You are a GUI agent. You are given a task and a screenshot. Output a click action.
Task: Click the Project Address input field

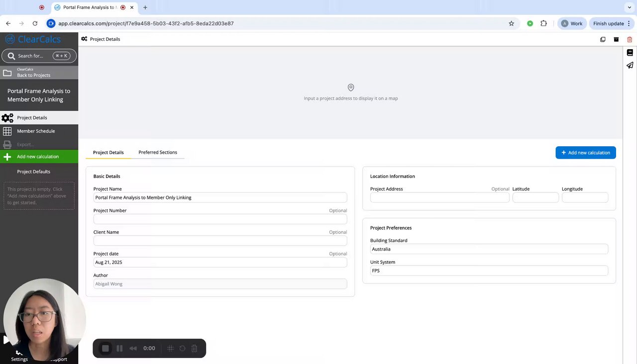click(439, 197)
